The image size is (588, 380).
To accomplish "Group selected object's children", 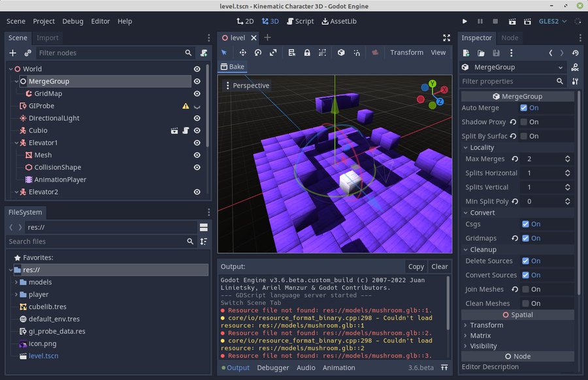I will point(322,52).
